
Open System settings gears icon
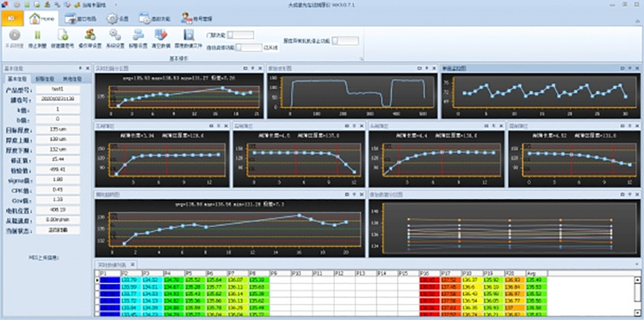[115, 37]
